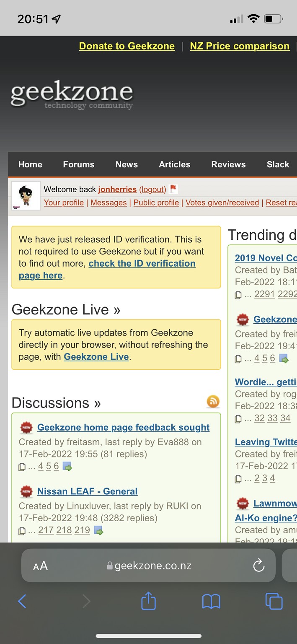Go to last post of home page feedback thread
The height and width of the screenshot is (644, 297).
(67, 466)
